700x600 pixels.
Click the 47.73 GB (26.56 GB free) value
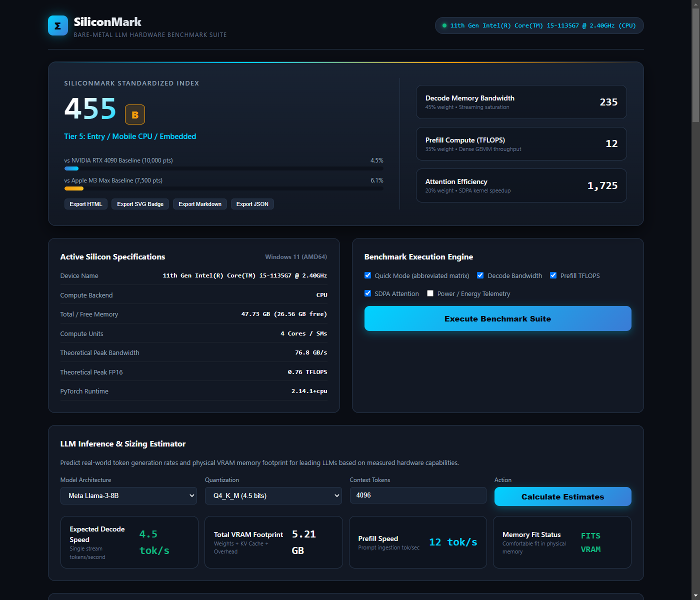(284, 314)
